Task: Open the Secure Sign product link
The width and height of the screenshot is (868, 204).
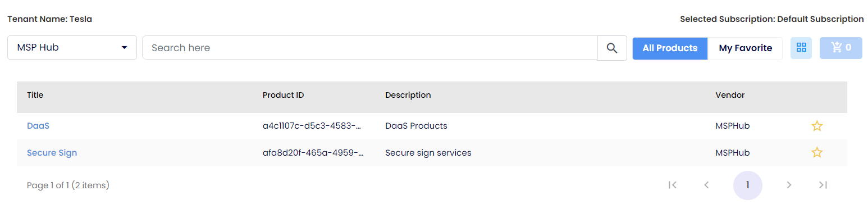Action: [52, 152]
